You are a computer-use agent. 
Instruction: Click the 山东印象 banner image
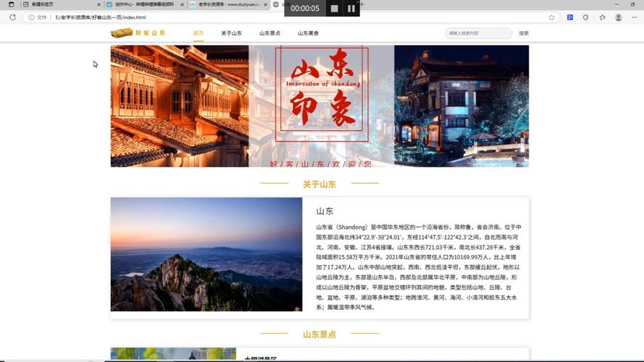[x=319, y=106]
